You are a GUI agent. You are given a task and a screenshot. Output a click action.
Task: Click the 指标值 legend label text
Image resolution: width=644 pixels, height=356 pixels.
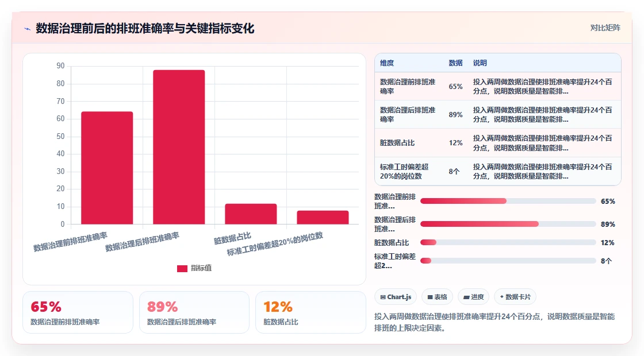(201, 268)
